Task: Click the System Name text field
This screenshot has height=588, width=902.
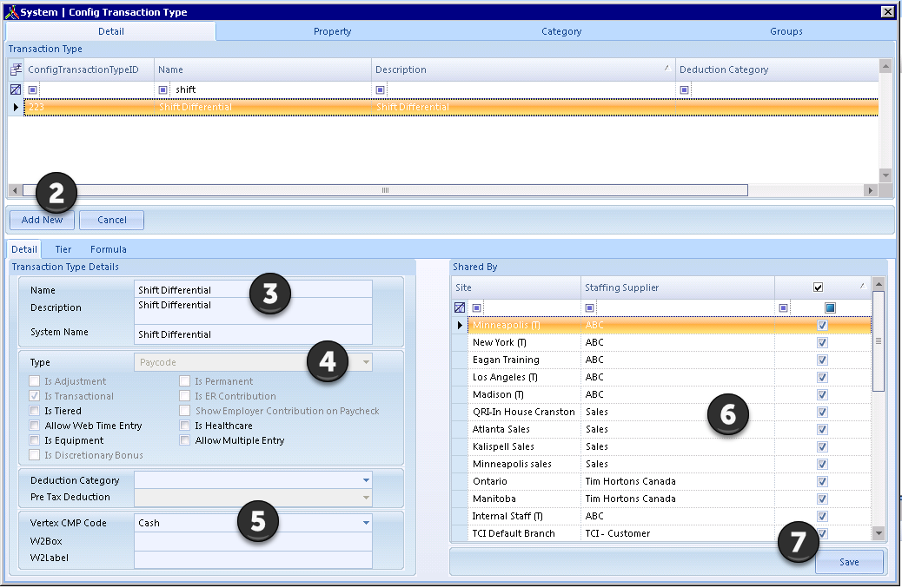Action: 253,334
